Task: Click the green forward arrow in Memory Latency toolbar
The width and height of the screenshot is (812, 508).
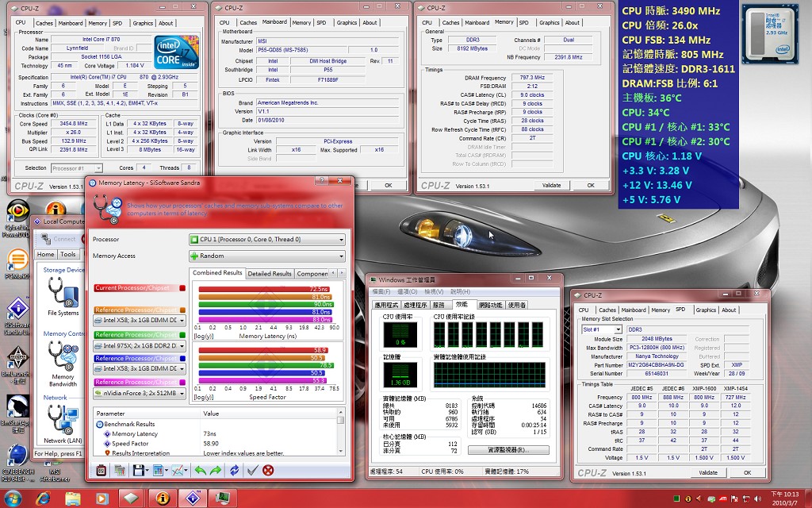Action: point(216,470)
